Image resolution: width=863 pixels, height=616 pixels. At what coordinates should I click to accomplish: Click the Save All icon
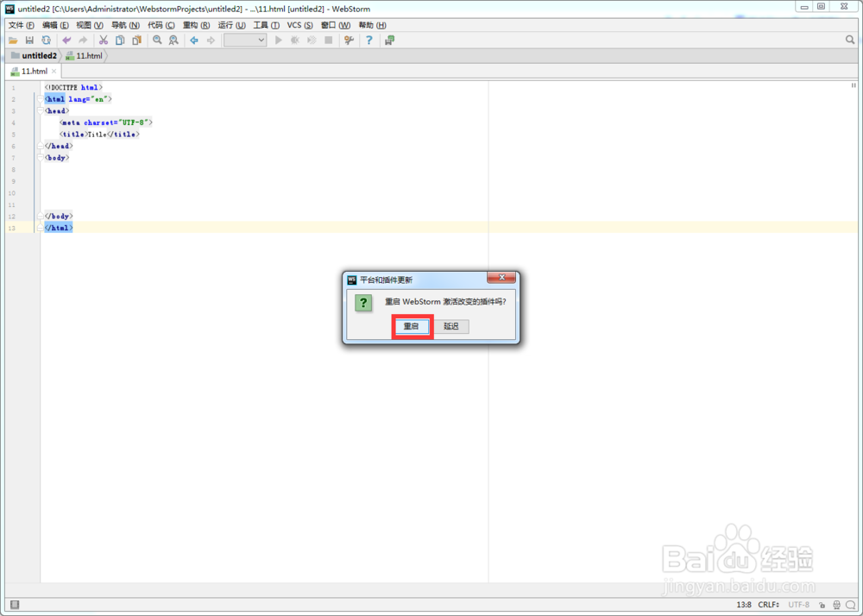29,40
